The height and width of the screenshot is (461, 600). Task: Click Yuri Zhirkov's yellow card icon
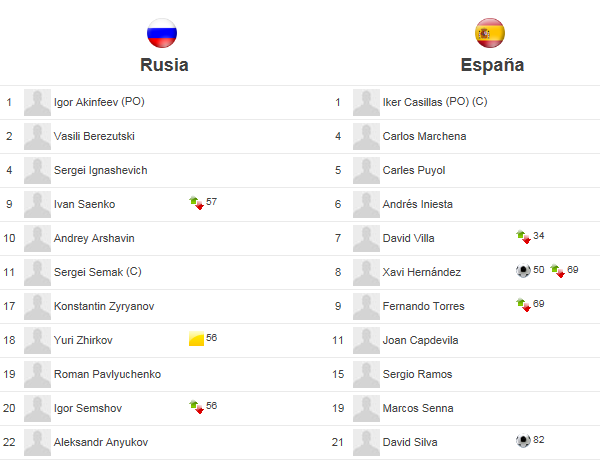(x=196, y=339)
